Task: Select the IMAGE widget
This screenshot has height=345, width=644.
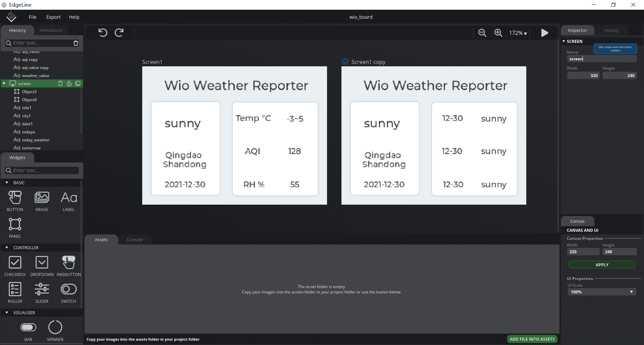Action: 42,201
